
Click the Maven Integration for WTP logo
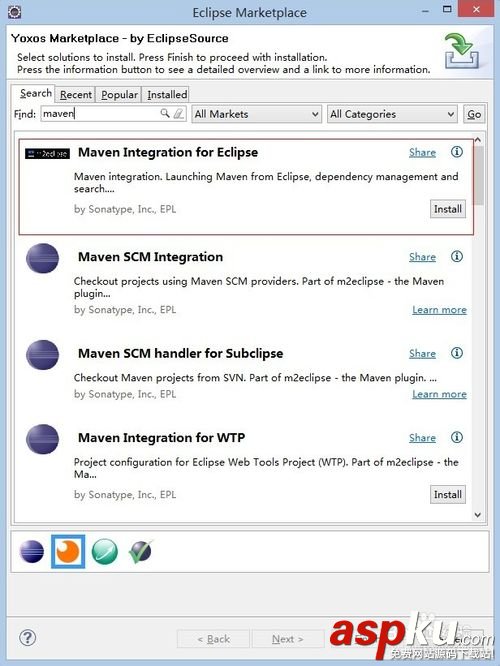point(42,439)
